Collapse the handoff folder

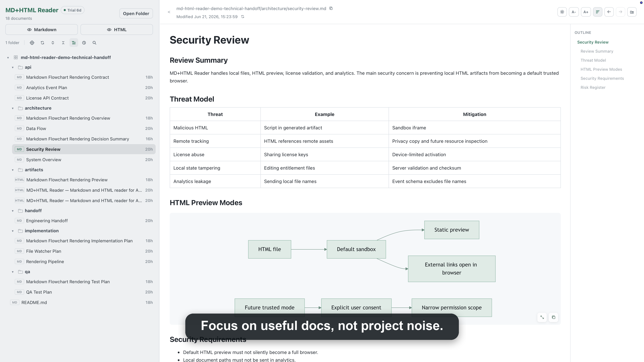tap(13, 211)
